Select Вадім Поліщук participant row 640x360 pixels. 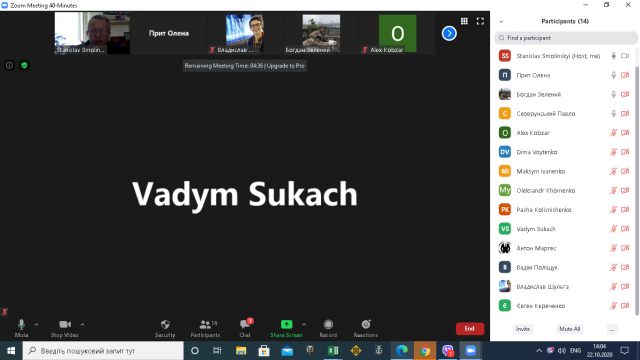(x=564, y=267)
